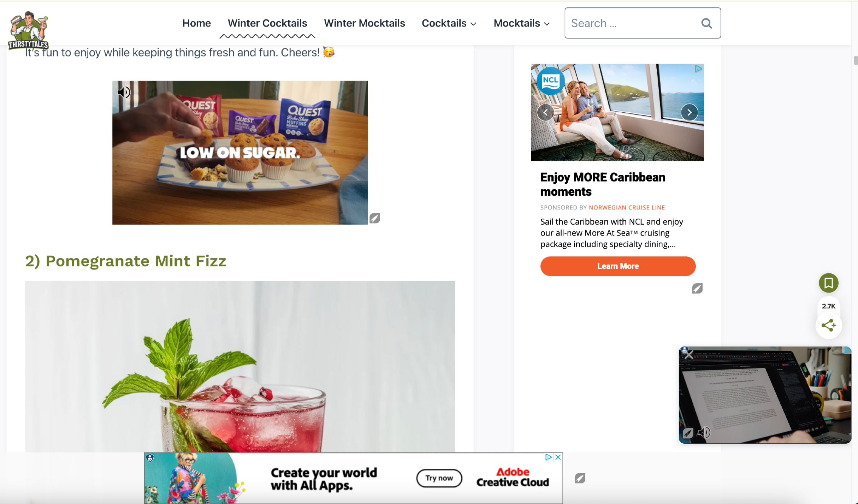
Task: Close the floating video player
Action: click(x=688, y=354)
